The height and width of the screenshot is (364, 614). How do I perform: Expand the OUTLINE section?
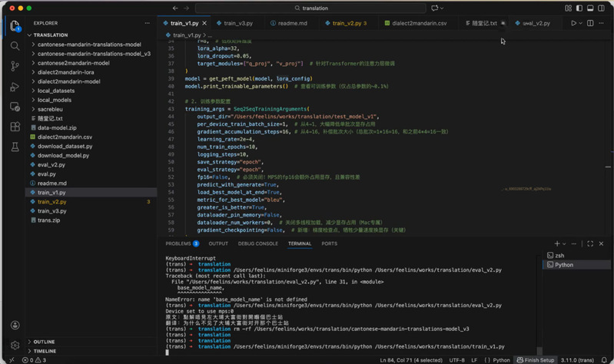click(44, 342)
